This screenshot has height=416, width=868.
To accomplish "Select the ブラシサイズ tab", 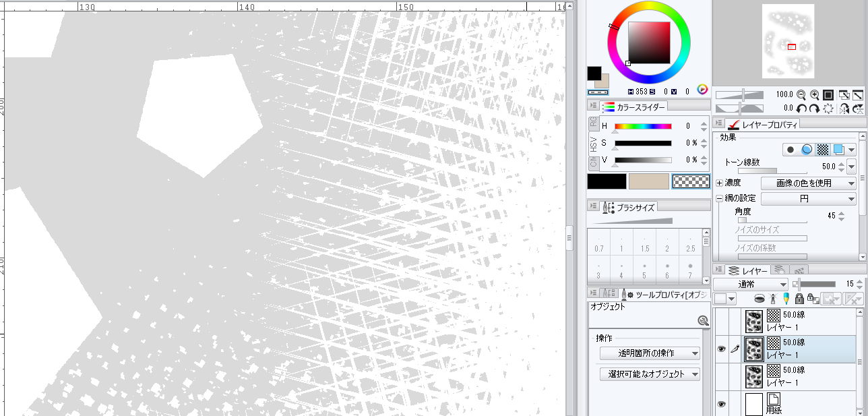I will [628, 207].
